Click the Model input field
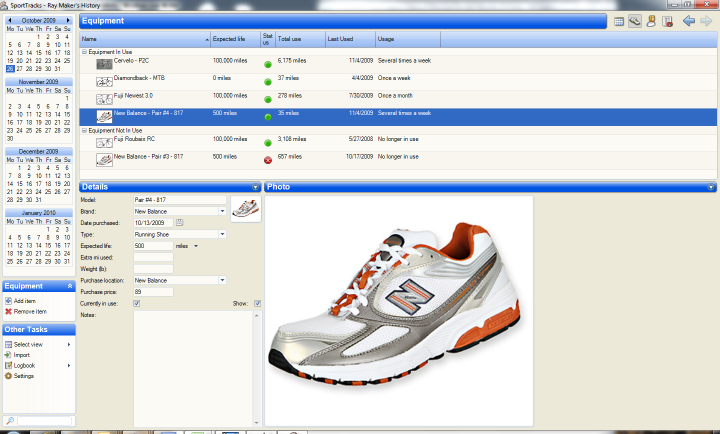 (x=180, y=200)
